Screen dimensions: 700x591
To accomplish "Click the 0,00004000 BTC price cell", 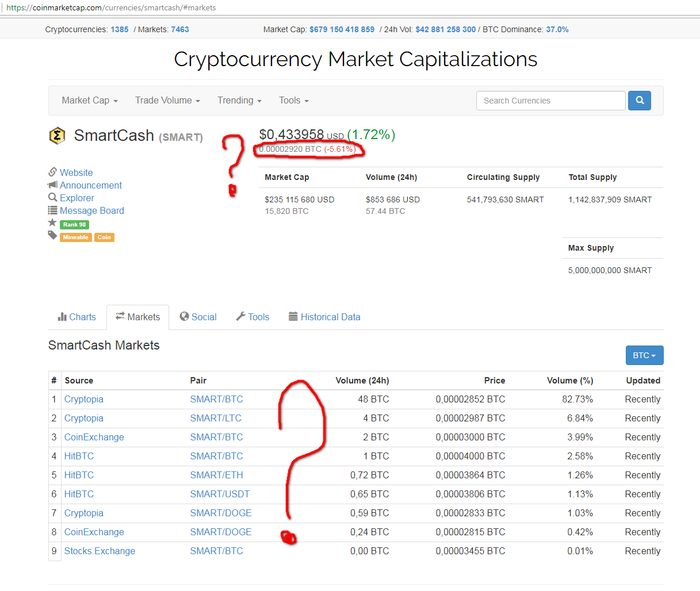I will pyautogui.click(x=471, y=456).
